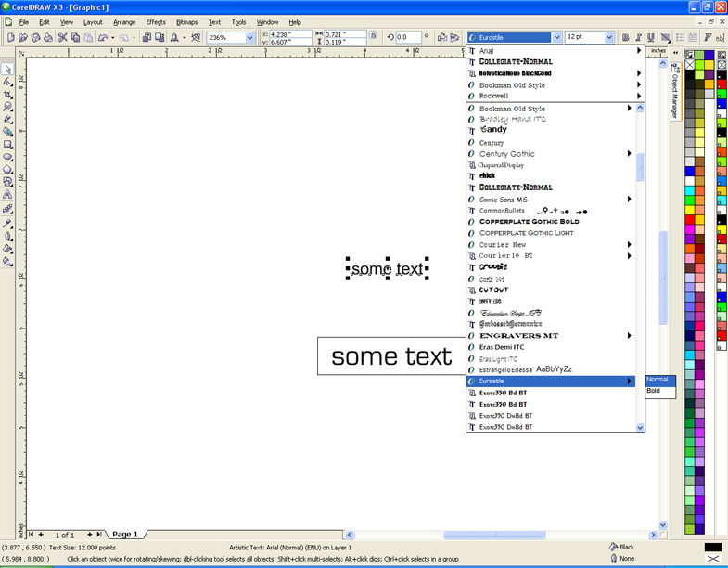Select the Eyedropper tool in toolbox

tap(7, 224)
